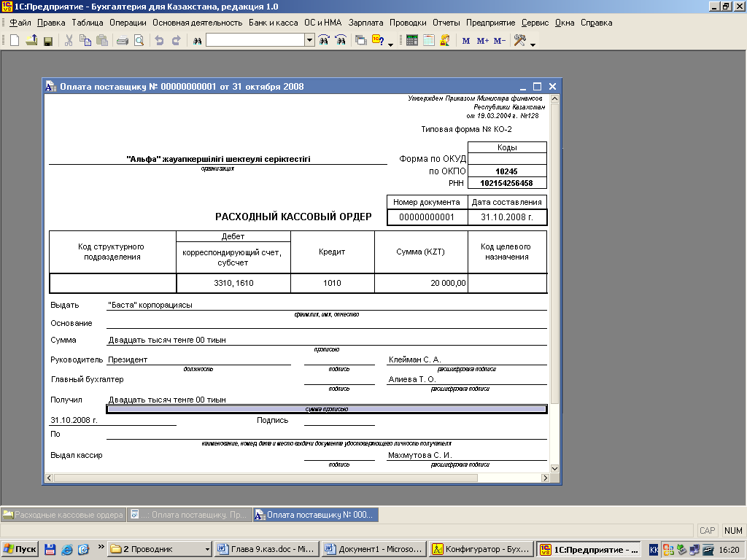The width and height of the screenshot is (747, 560).
Task: Select the debit cell 3310, 1610
Action: (233, 283)
